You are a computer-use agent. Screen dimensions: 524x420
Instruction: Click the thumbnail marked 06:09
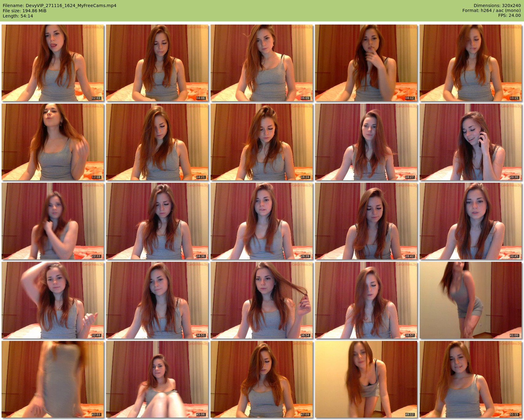point(262,63)
